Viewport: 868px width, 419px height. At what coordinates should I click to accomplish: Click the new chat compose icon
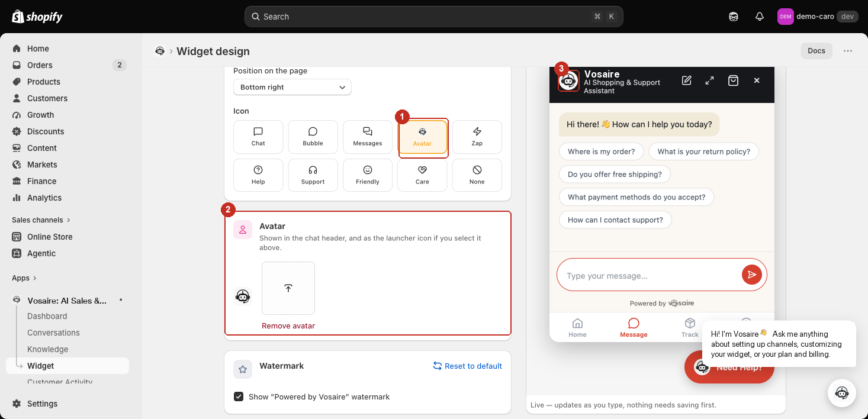(x=687, y=80)
